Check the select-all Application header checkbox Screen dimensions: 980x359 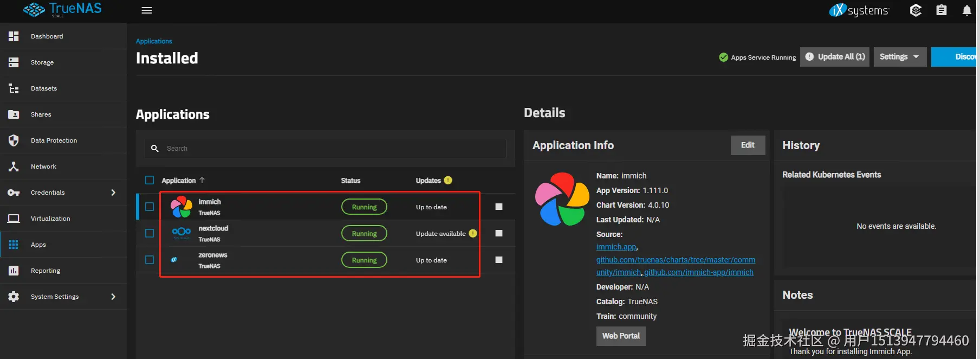[x=150, y=180]
